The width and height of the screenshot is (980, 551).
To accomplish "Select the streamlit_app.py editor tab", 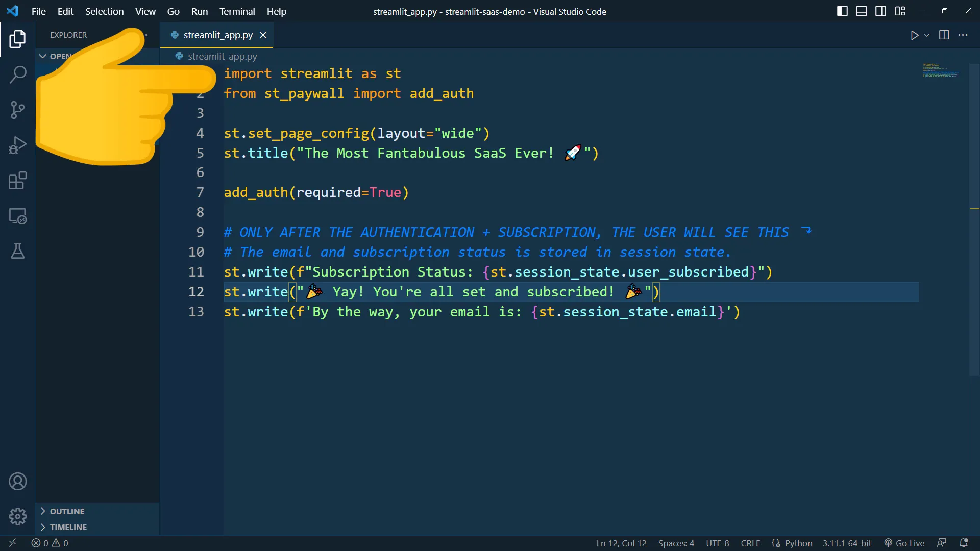I will pyautogui.click(x=217, y=35).
